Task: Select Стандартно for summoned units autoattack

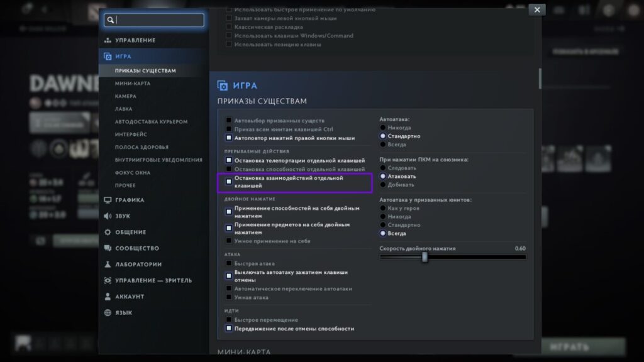Action: pyautogui.click(x=383, y=225)
